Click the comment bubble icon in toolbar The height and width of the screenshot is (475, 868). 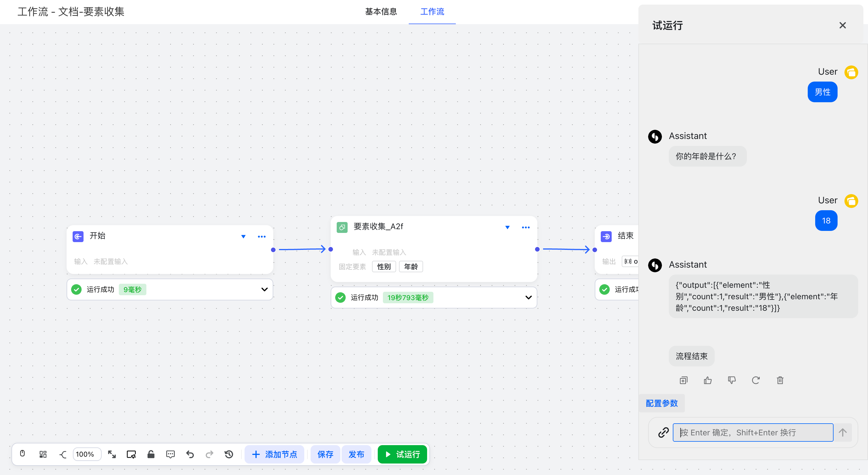coord(170,454)
